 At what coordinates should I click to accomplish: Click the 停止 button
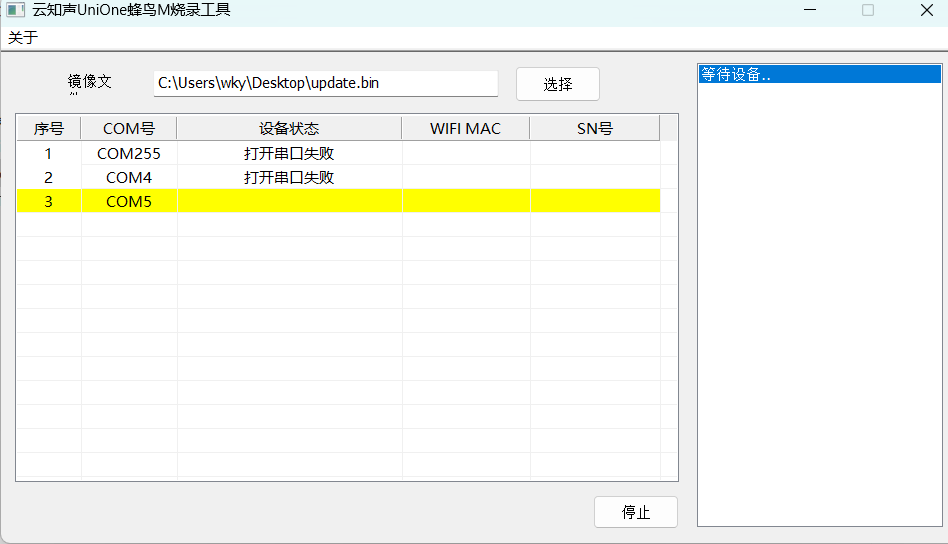point(635,512)
